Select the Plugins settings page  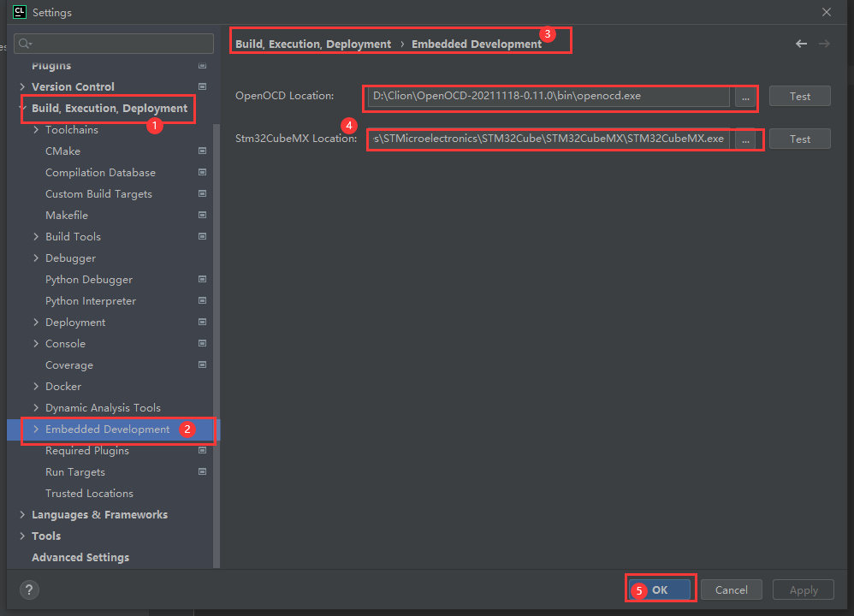point(51,65)
